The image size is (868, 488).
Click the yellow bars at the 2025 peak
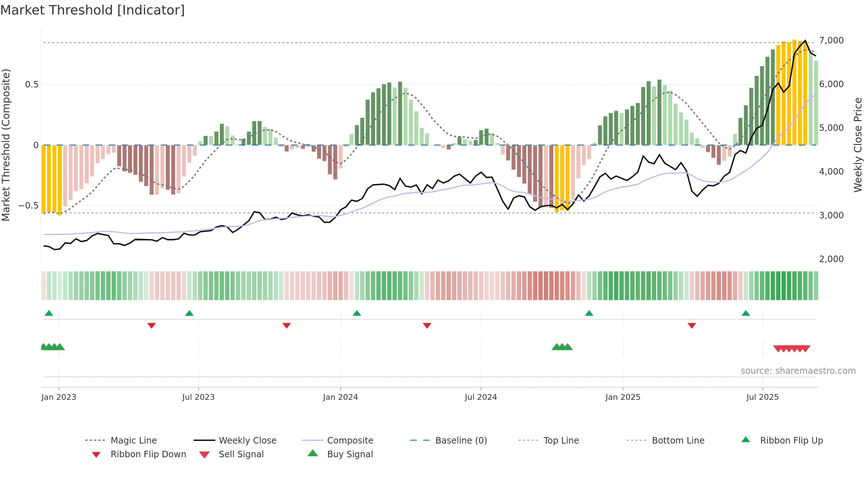pos(792,93)
